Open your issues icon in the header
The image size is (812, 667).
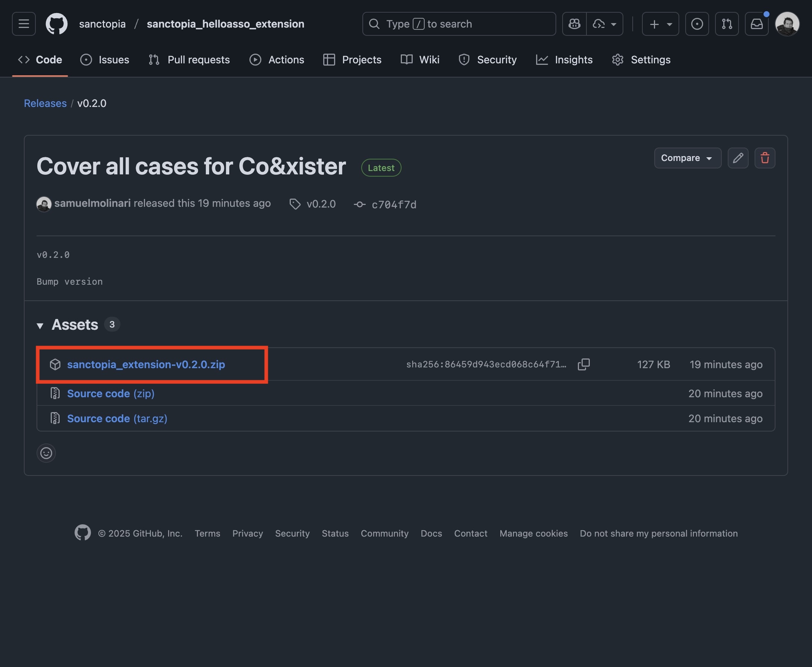click(x=697, y=24)
